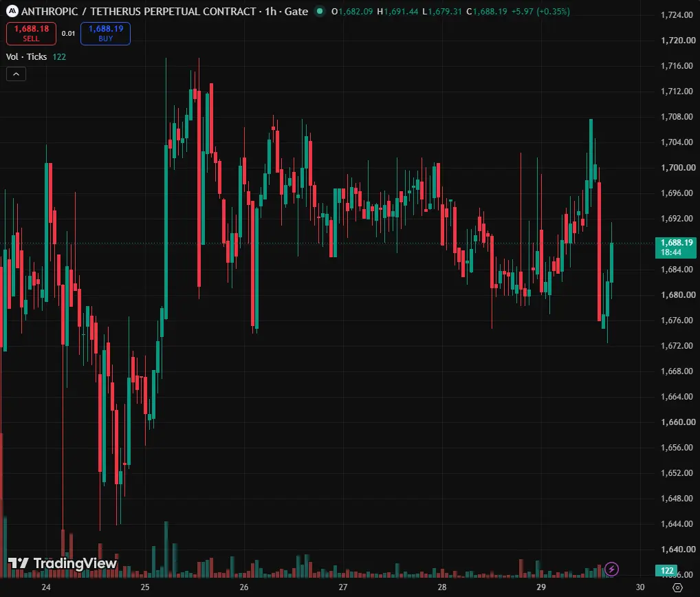
Task: Click the spread value 0.01
Action: coord(68,34)
